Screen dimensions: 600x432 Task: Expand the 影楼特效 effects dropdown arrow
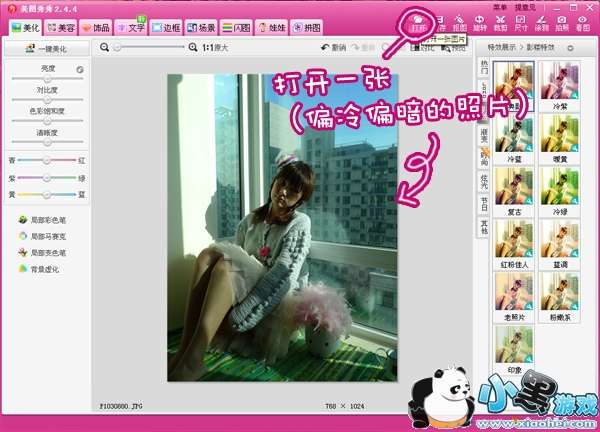[570, 48]
